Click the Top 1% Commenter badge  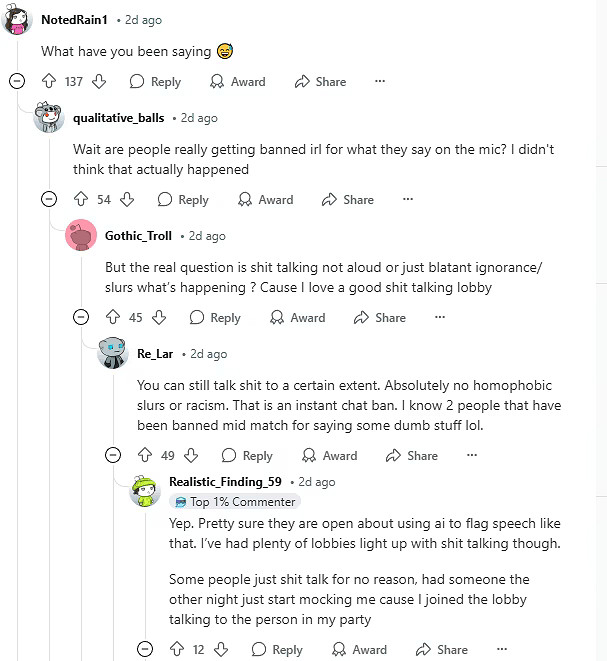click(235, 502)
